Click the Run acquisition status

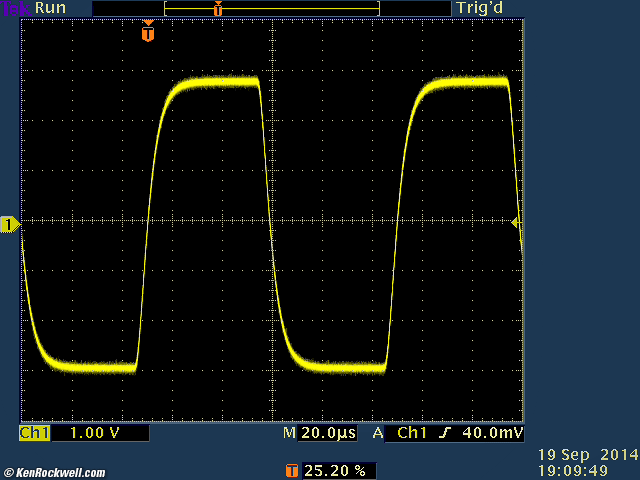[51, 8]
